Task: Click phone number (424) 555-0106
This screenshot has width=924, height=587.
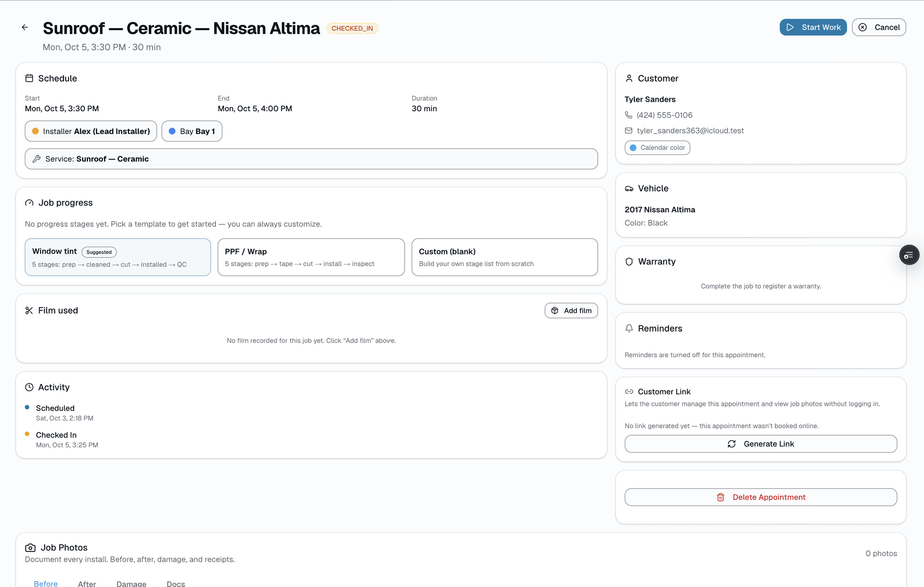Action: tap(665, 115)
